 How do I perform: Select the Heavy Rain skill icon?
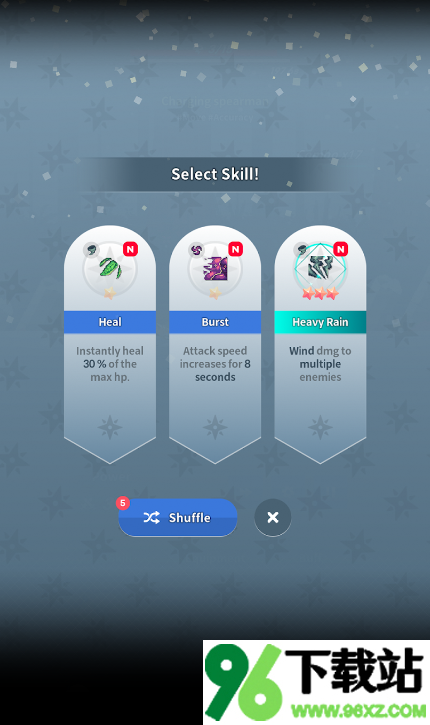tap(320, 268)
